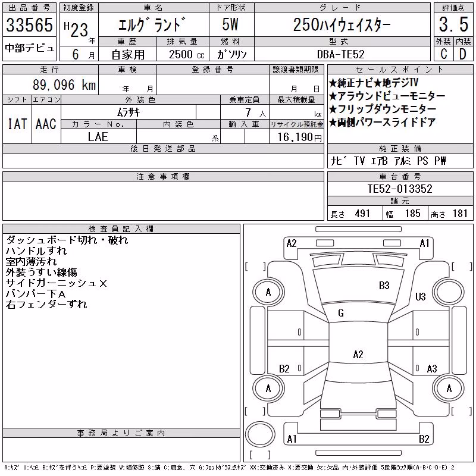Click the 中部デビュ label under the lot number
Image resolution: width=476 pixels, height=476 pixels.
pos(29,48)
